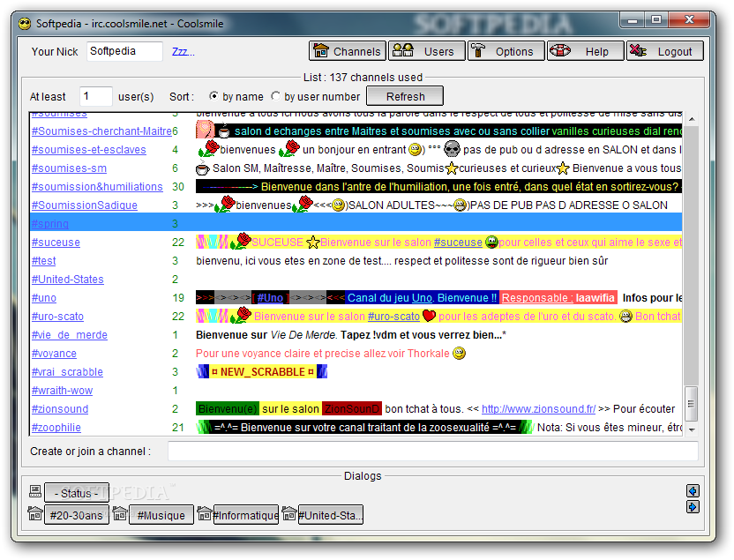The image size is (734, 560).
Task: Click the smiley icon in voyance topic
Action: (460, 353)
